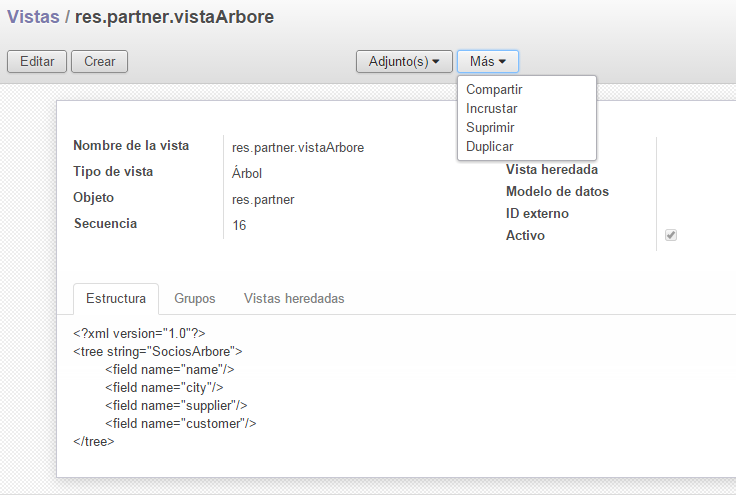Select Suprimir to delete the view
This screenshot has height=504, width=736.
(x=490, y=127)
